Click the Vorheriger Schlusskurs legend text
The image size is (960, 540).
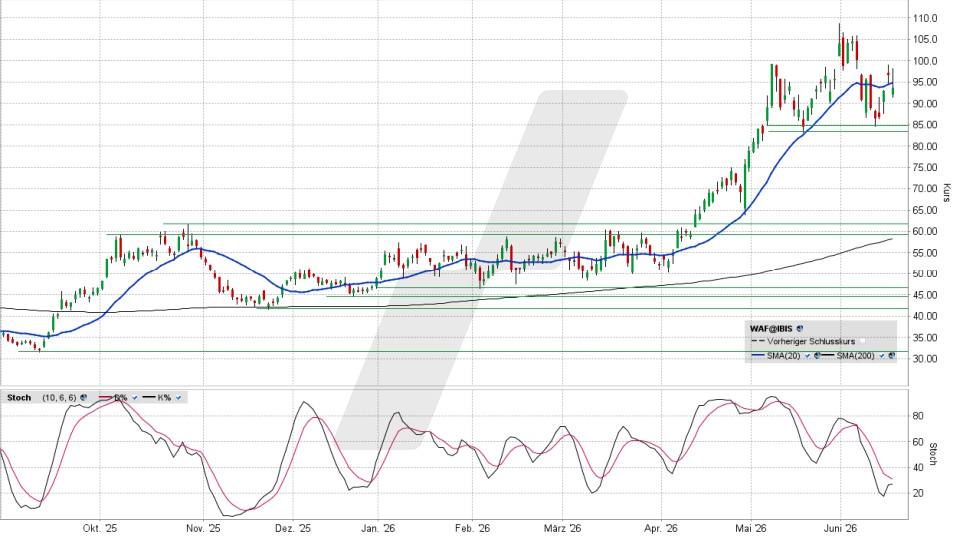(811, 342)
